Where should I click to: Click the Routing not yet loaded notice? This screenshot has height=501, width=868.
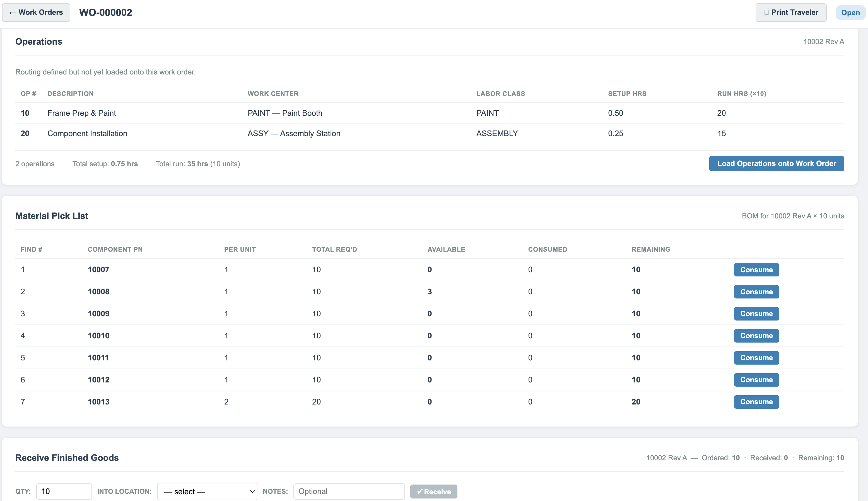(x=106, y=72)
